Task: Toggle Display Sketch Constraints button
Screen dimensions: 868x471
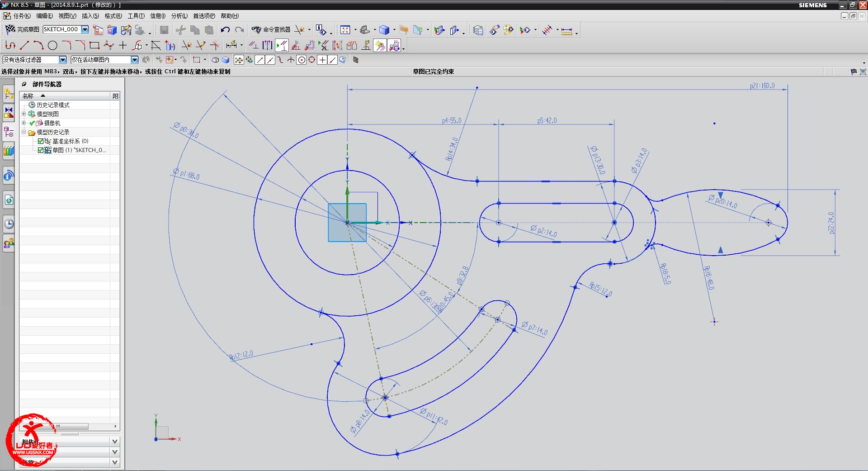Action: (281, 45)
